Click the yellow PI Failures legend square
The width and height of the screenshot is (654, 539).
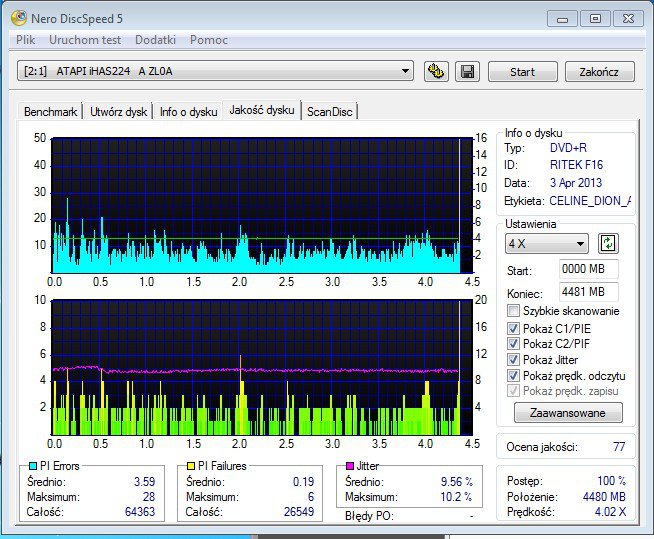pyautogui.click(x=191, y=466)
